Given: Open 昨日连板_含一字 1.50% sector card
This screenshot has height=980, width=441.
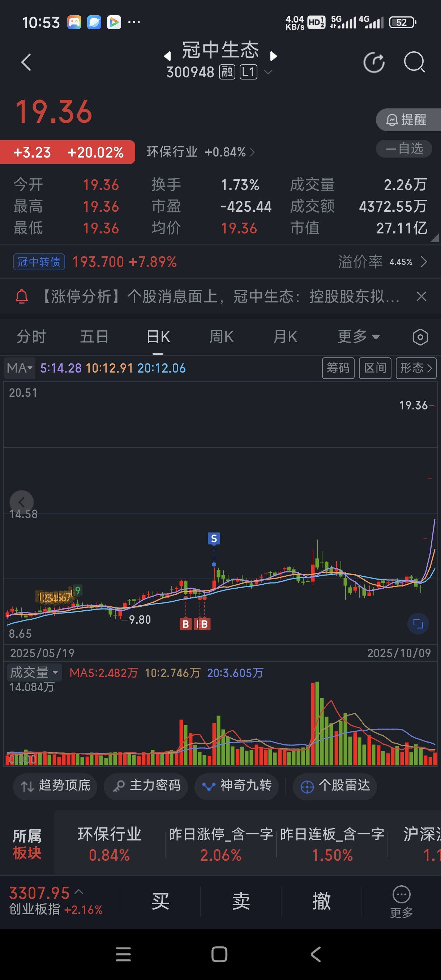Looking at the screenshot, I should tap(333, 843).
